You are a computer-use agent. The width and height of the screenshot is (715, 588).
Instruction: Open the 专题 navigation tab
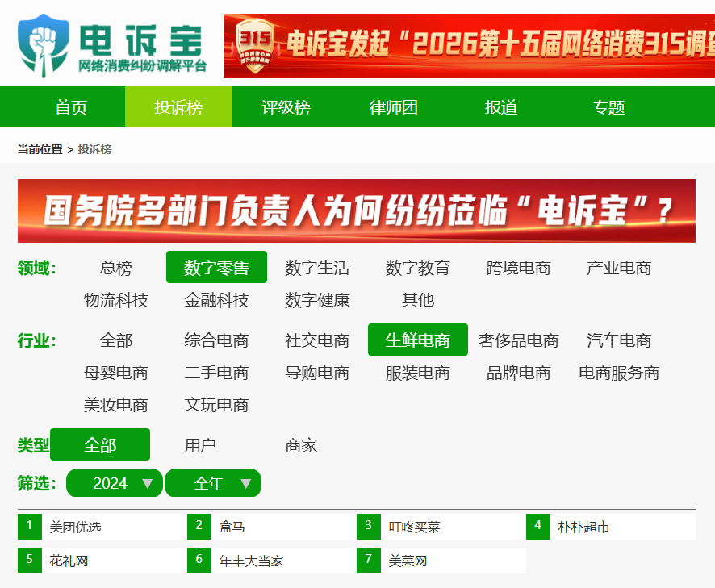tap(608, 107)
